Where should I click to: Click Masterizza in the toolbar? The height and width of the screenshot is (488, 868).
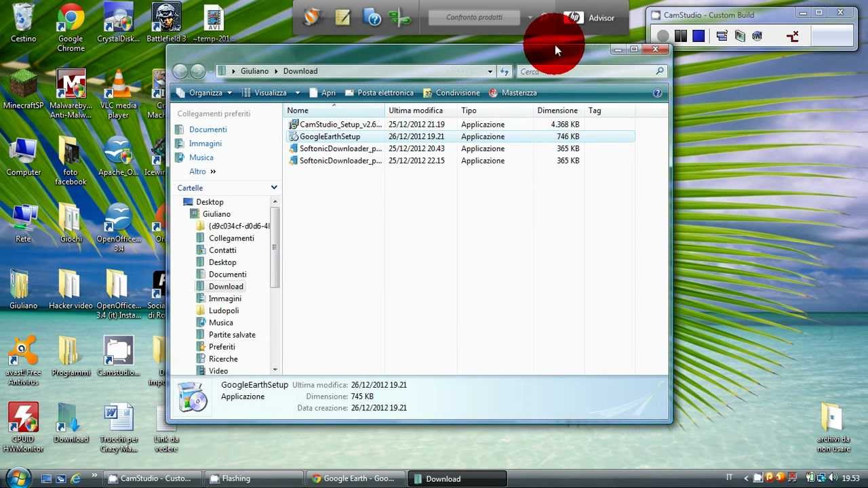(x=513, y=93)
